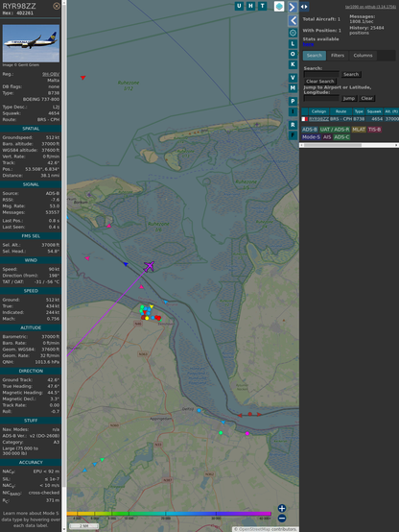399x532 pixels.
Task: Click the ACCURACY section header
Action: coord(31,463)
